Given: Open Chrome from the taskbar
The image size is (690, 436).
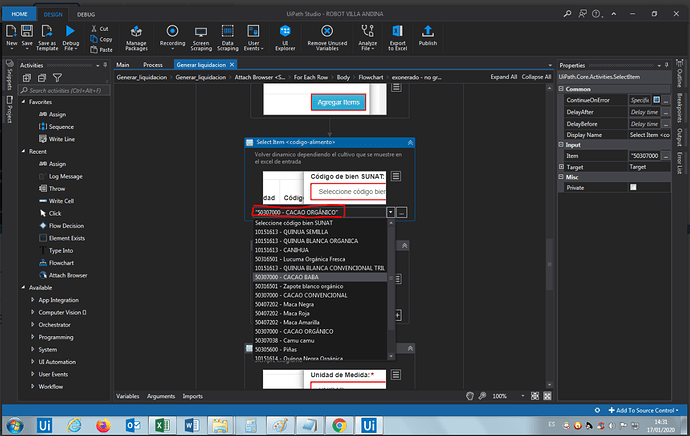Looking at the screenshot, I should 339,425.
